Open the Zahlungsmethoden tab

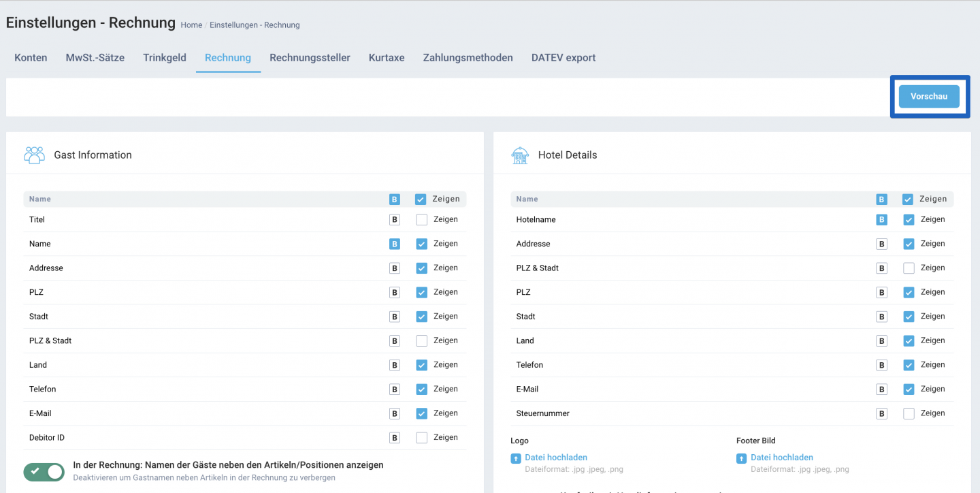(468, 58)
